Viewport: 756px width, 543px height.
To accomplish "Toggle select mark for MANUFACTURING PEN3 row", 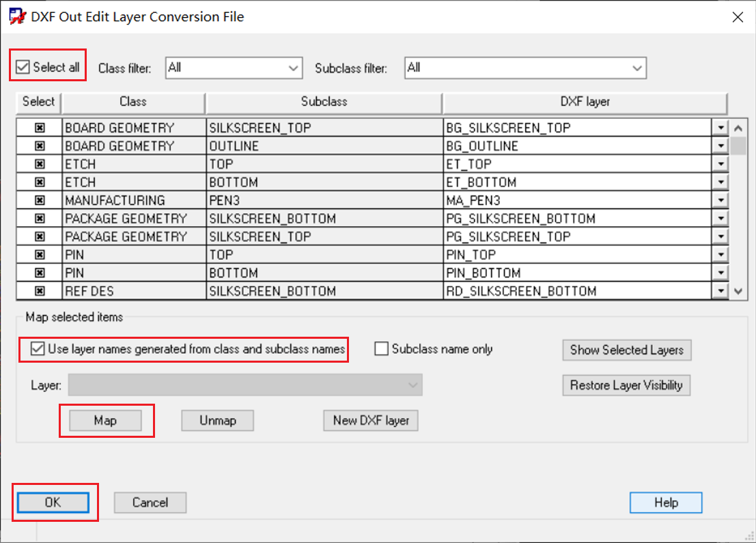I will point(40,201).
